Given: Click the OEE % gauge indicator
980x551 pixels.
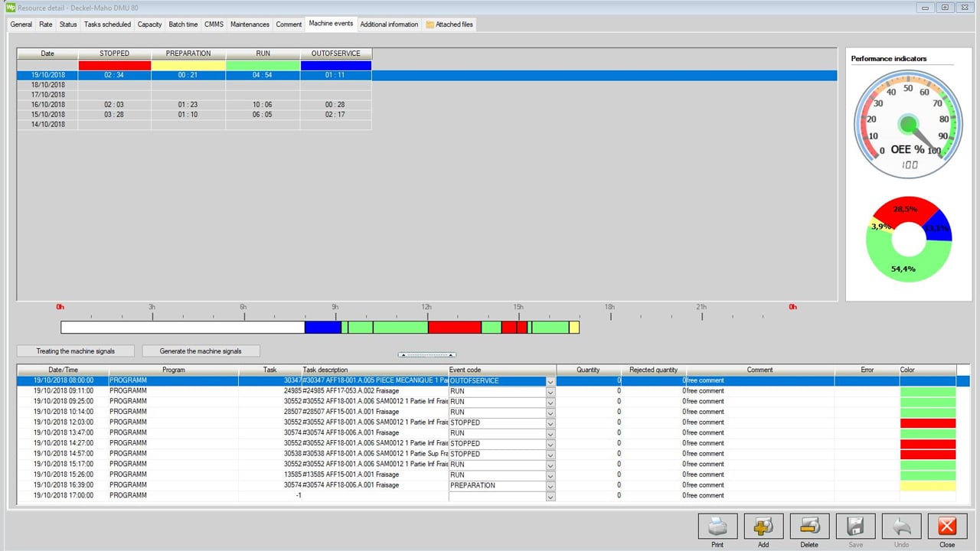Looking at the screenshot, I should (x=908, y=124).
